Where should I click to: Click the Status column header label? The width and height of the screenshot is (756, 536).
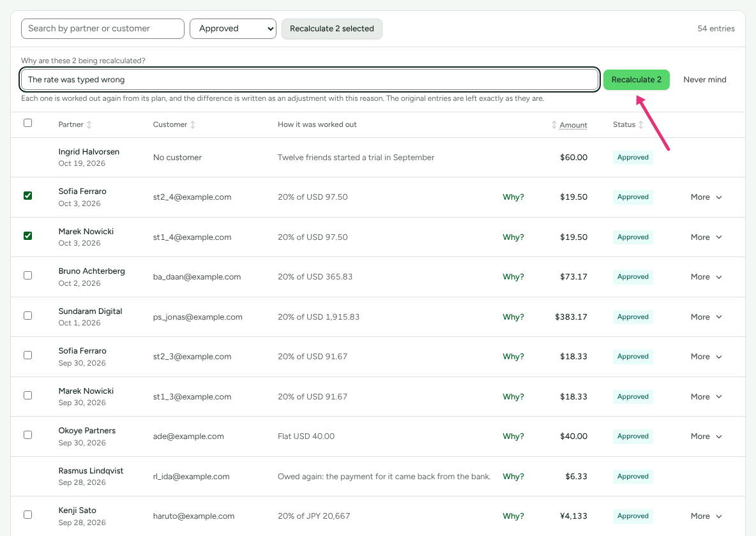[x=624, y=124]
